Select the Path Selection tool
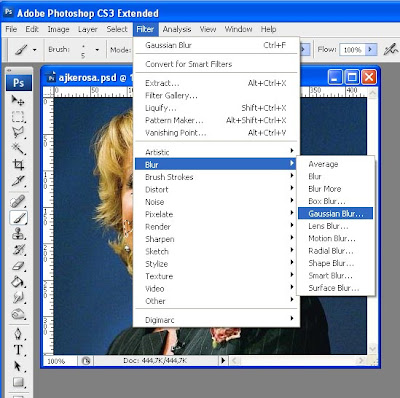The image size is (400, 398). (18, 366)
